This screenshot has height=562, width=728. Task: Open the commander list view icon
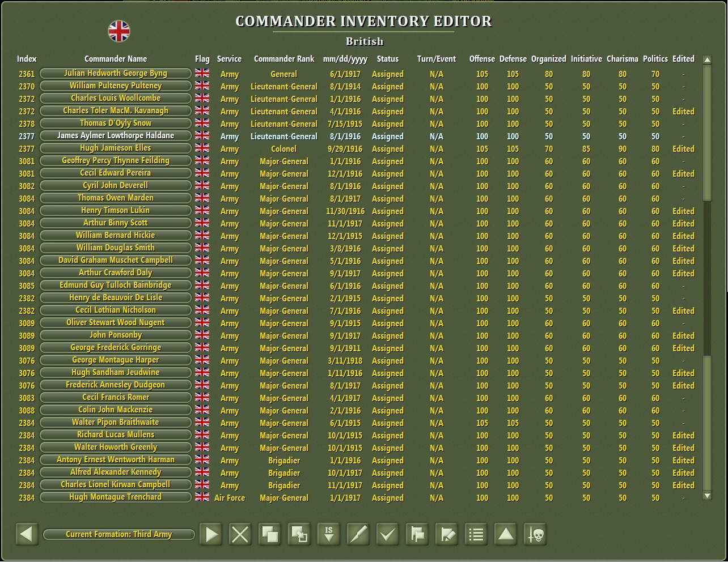476,534
